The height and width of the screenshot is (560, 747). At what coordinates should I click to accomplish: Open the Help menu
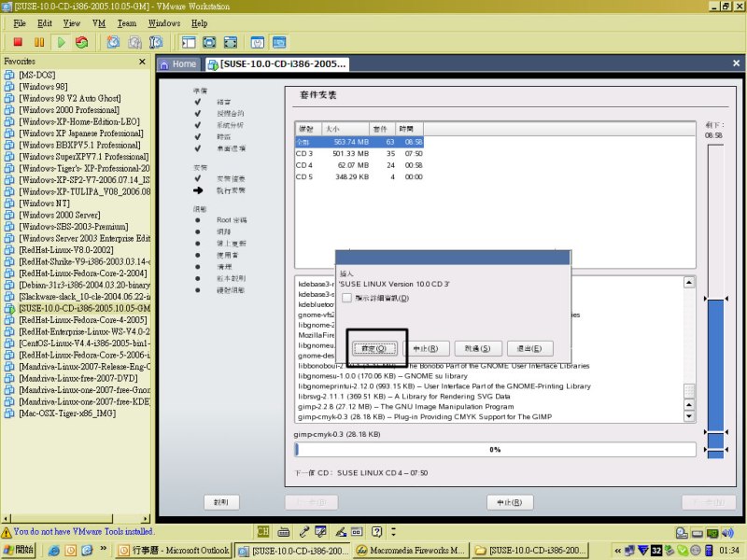click(x=200, y=23)
